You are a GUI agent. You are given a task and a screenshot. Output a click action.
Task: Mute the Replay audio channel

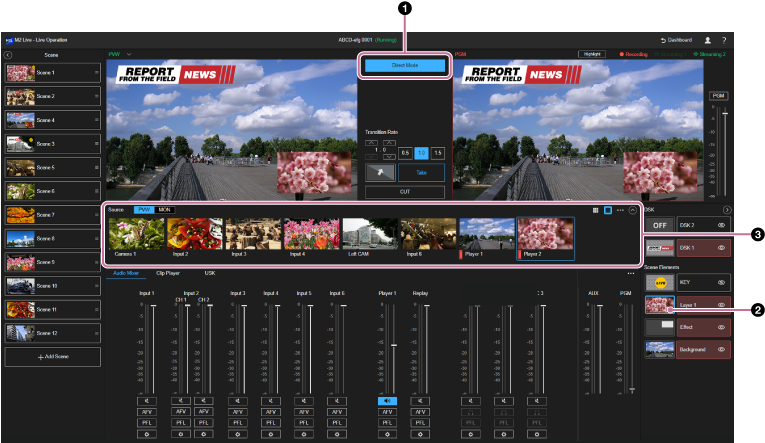(420, 401)
